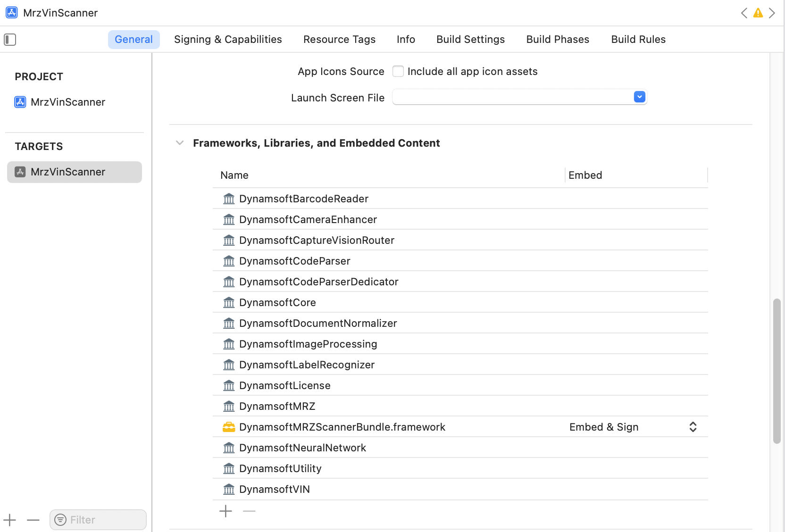Toggle the navigator sidebar visibility icon
785x532 pixels.
click(9, 40)
